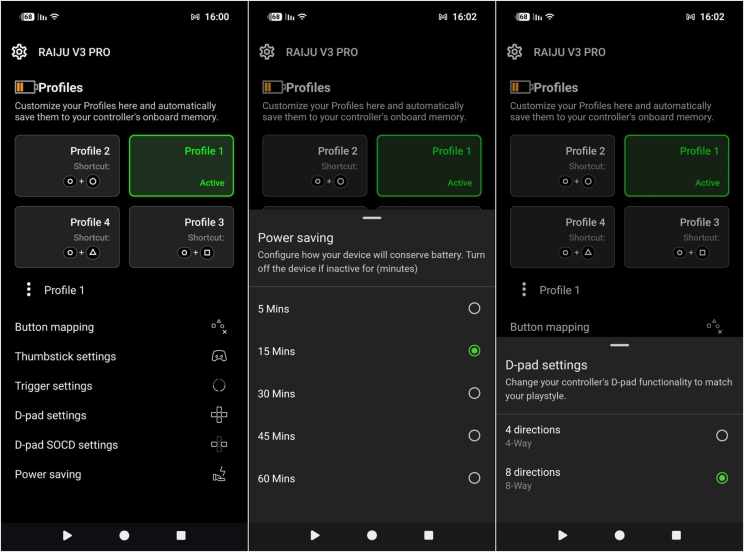
Task: Tap Android home circle in middle screenshot
Action: [372, 535]
